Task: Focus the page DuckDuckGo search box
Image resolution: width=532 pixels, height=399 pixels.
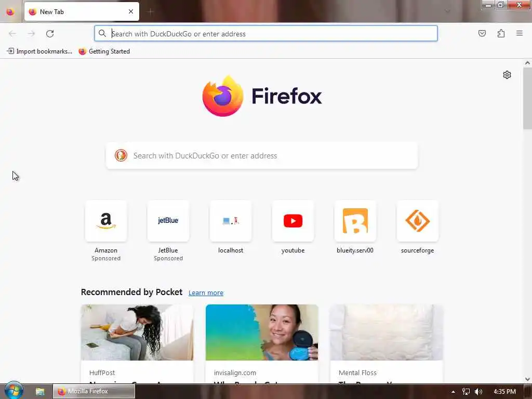Action: (x=262, y=155)
